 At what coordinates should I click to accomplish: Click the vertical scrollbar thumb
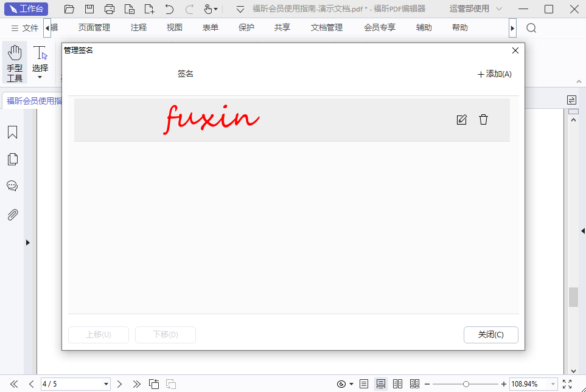[x=573, y=297]
